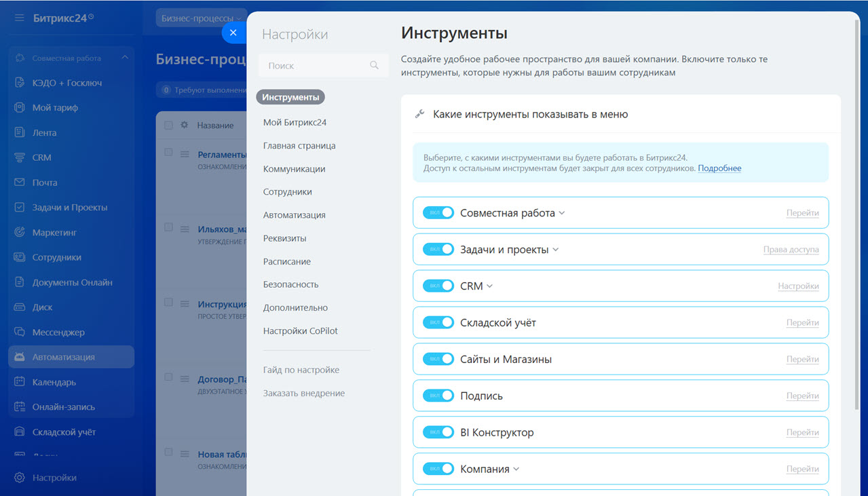This screenshot has width=868, height=496.
Task: Click the gear icon in table header
Action: pyautogui.click(x=184, y=125)
